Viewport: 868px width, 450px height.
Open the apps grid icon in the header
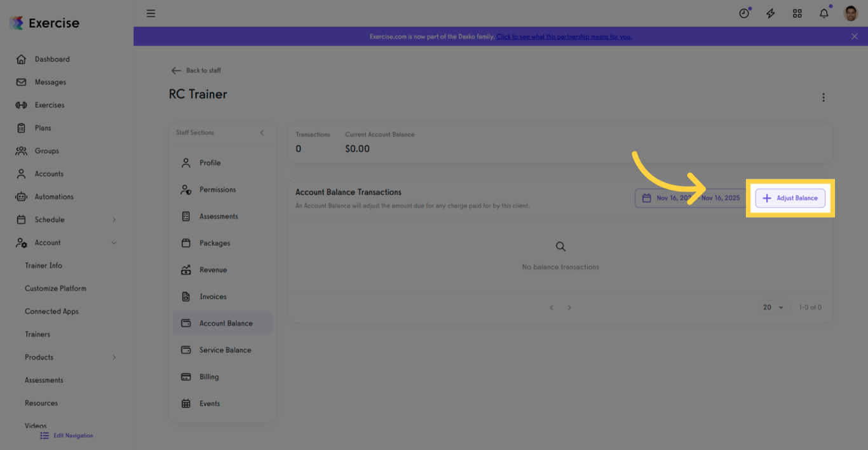pos(797,13)
